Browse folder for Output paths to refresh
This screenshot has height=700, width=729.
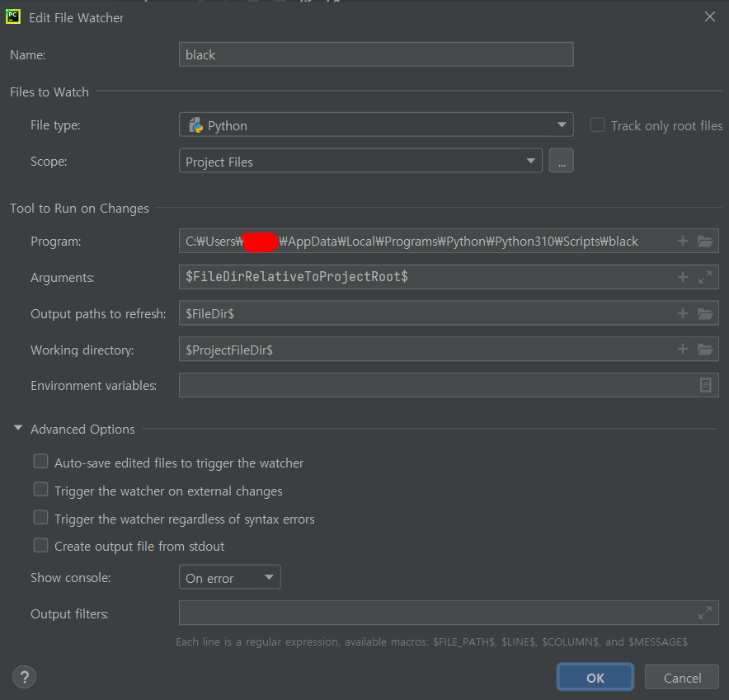[x=705, y=313]
